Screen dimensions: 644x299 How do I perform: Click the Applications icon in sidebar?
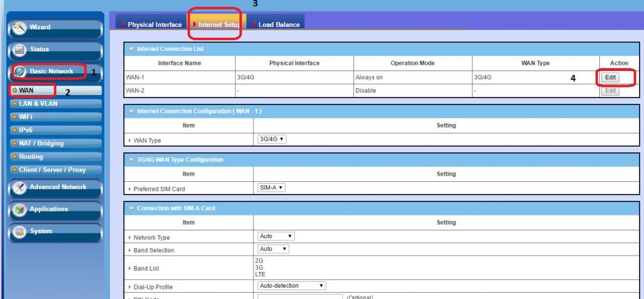pyautogui.click(x=19, y=210)
